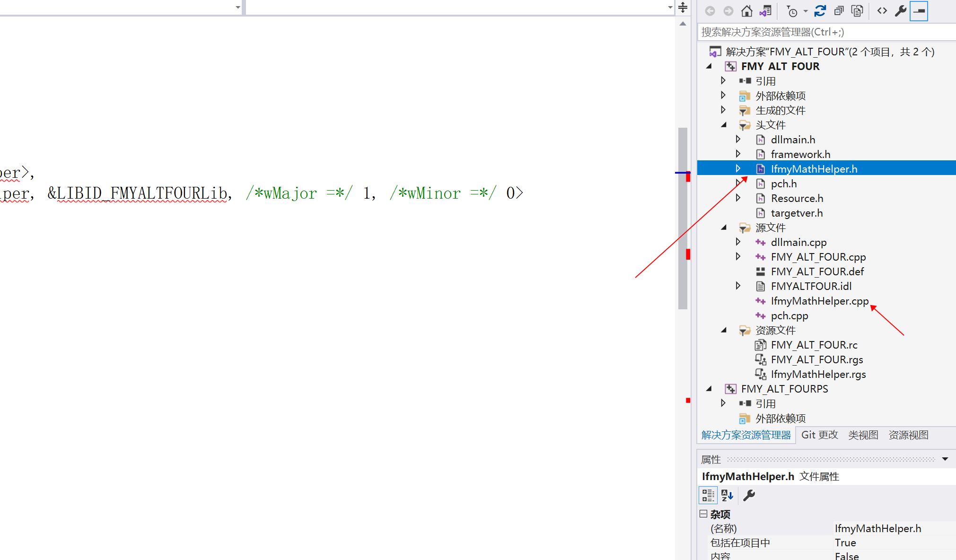The width and height of the screenshot is (956, 560).
Task: Open Properties via the wrench toolbar icon
Action: pos(901,11)
